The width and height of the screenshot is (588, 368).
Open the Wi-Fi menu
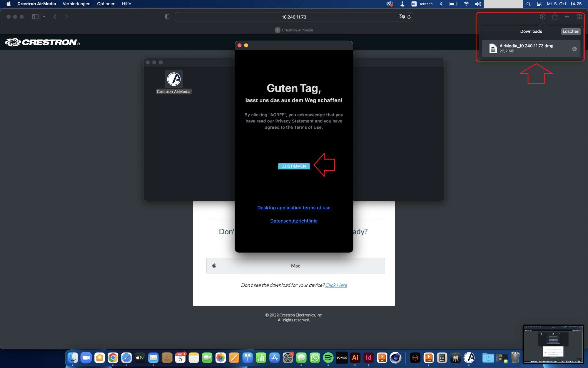[x=466, y=4]
